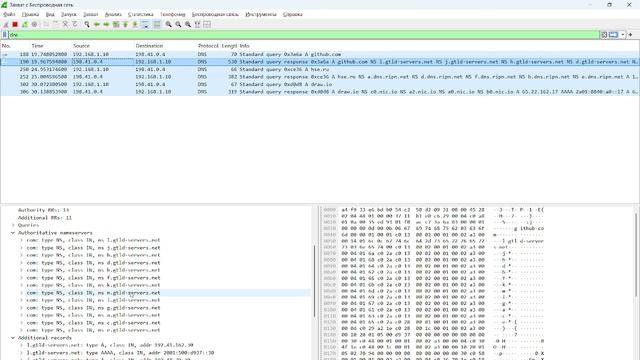Open the recent display filters dropdown arrow
The height and width of the screenshot is (360, 640).
coord(622,35)
